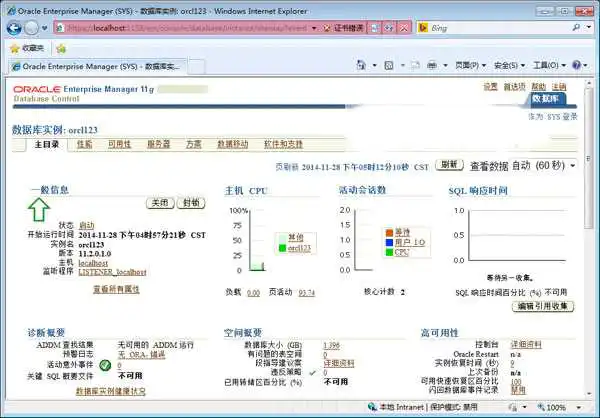The image size is (600, 418).
Task: Open the 查看数据 自动 (60 秒) dropdown
Action: point(543,165)
